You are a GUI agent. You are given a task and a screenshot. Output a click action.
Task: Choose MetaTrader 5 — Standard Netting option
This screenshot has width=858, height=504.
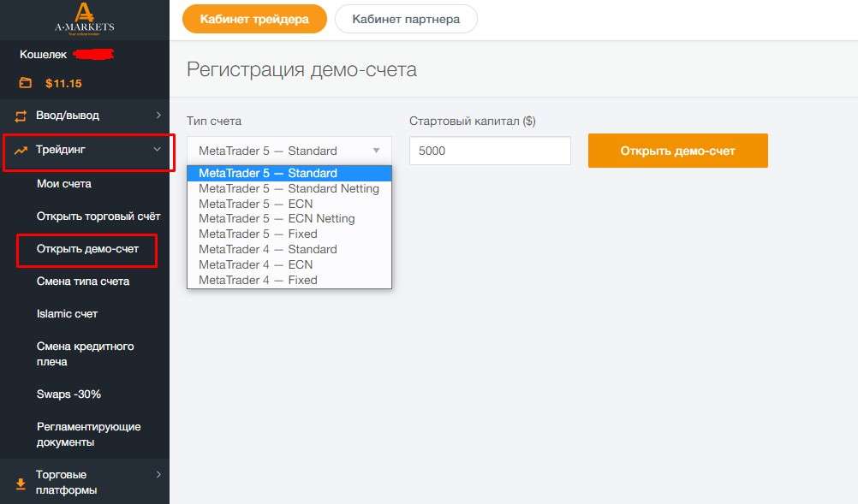[289, 188]
